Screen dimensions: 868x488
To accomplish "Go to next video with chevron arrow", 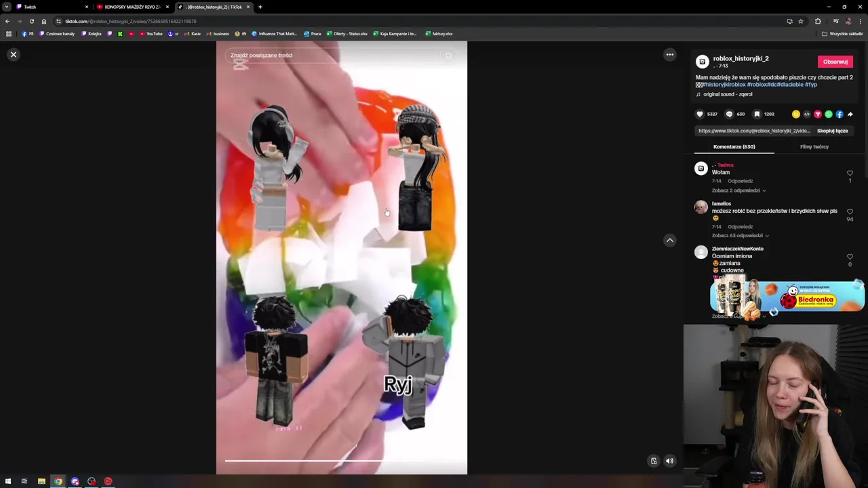I will (x=669, y=240).
